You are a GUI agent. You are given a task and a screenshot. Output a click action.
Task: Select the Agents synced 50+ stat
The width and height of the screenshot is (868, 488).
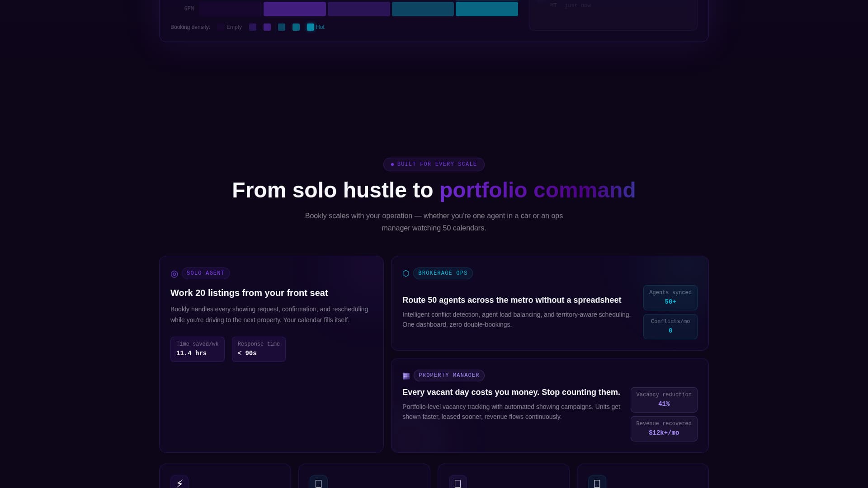click(x=670, y=298)
